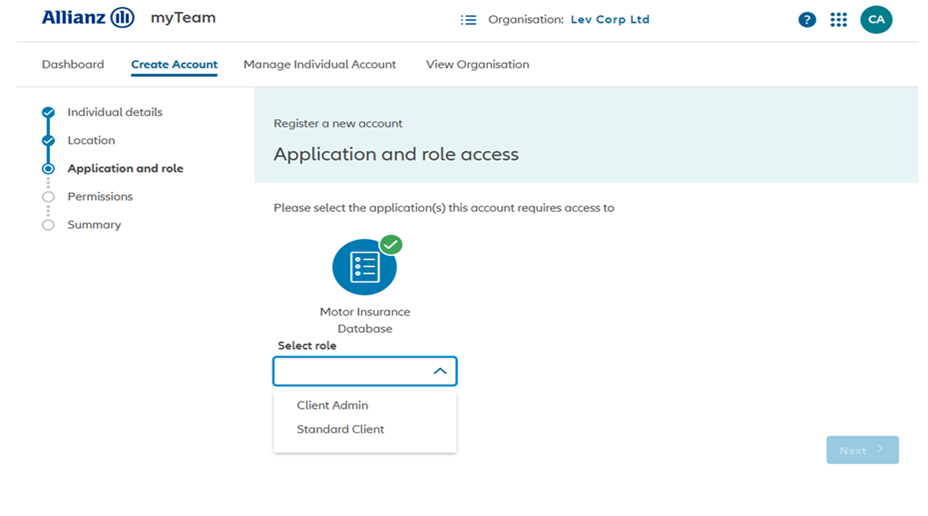Click the Next button
Screen dimensions: 928x516
point(862,450)
